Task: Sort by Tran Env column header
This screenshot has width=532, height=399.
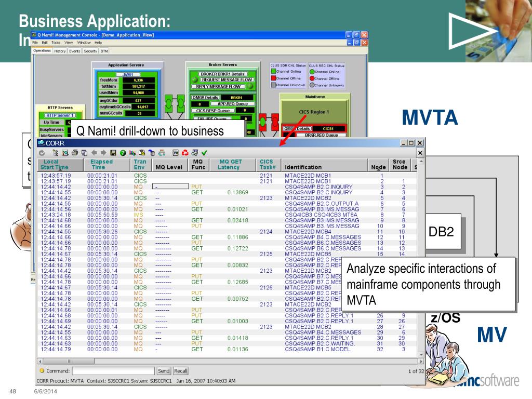Action: click(x=141, y=165)
